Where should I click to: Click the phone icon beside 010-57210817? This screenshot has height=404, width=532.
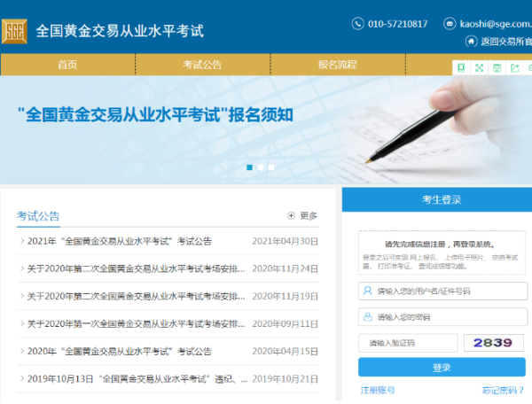pos(358,24)
